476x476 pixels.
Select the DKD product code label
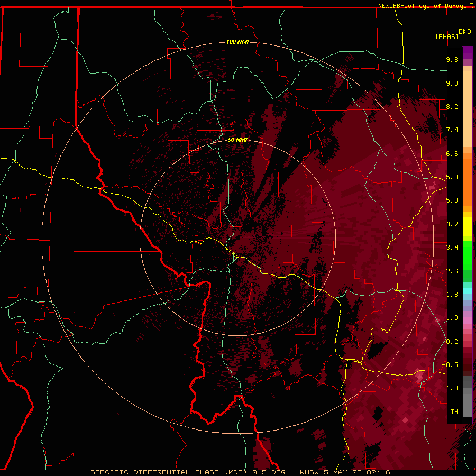point(465,32)
